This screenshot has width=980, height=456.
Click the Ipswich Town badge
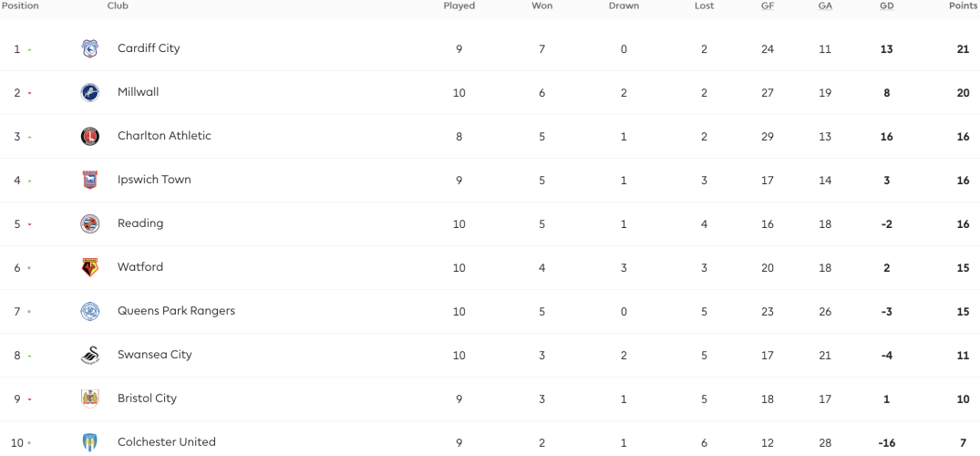(90, 181)
